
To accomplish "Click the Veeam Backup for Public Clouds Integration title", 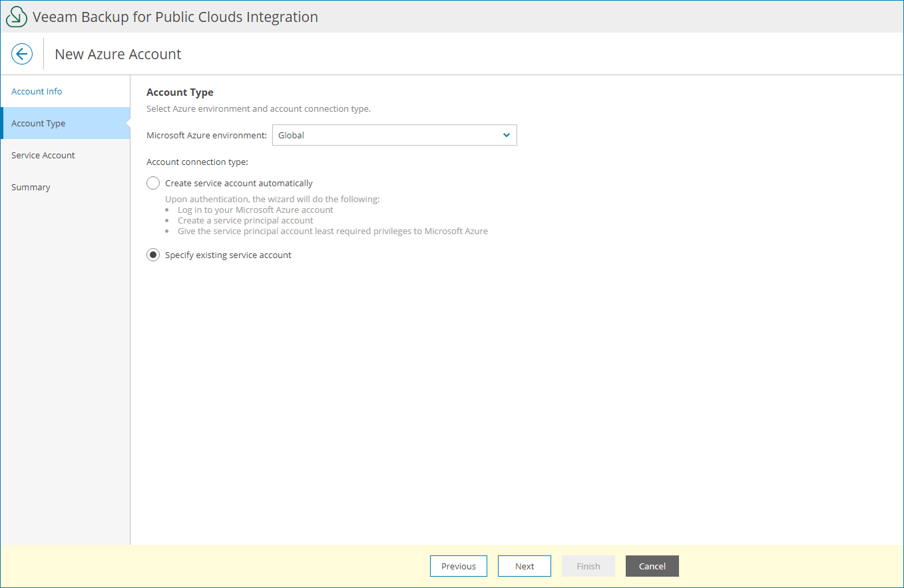I will pyautogui.click(x=175, y=17).
